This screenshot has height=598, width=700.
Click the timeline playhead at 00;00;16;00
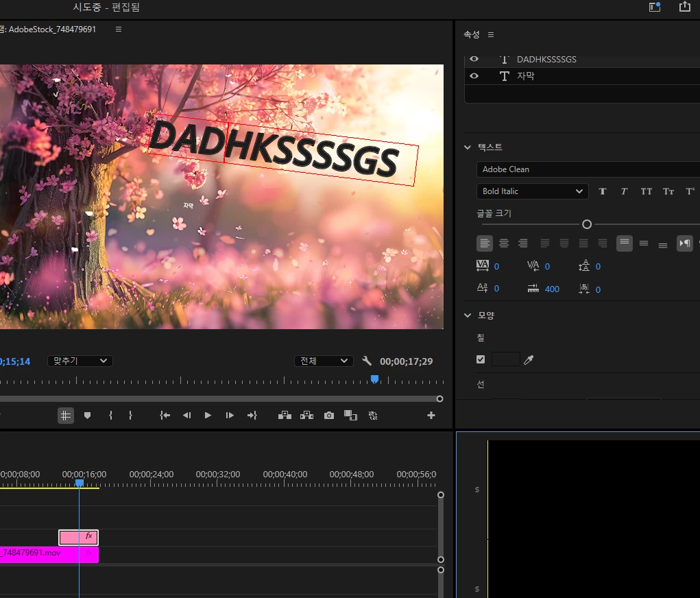79,483
